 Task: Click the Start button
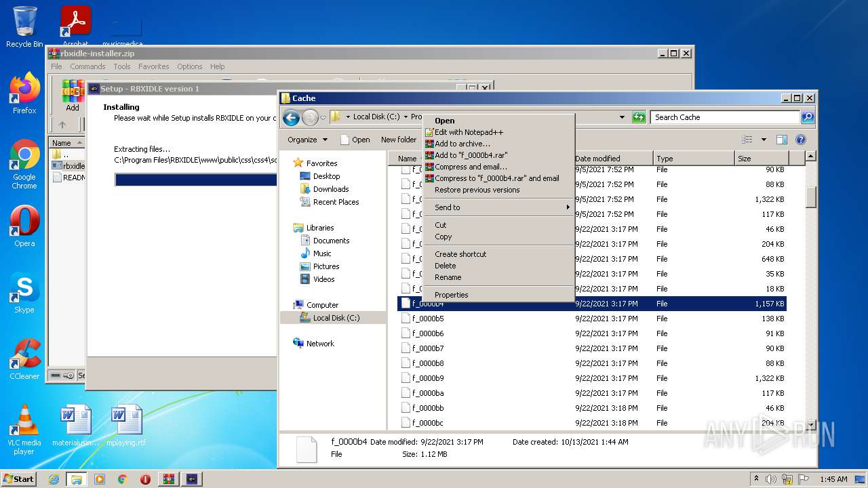tap(18, 479)
